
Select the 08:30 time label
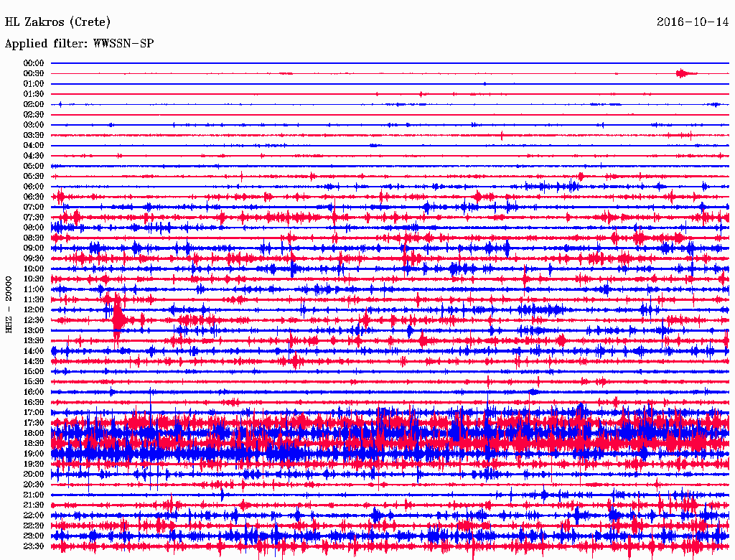pos(34,238)
